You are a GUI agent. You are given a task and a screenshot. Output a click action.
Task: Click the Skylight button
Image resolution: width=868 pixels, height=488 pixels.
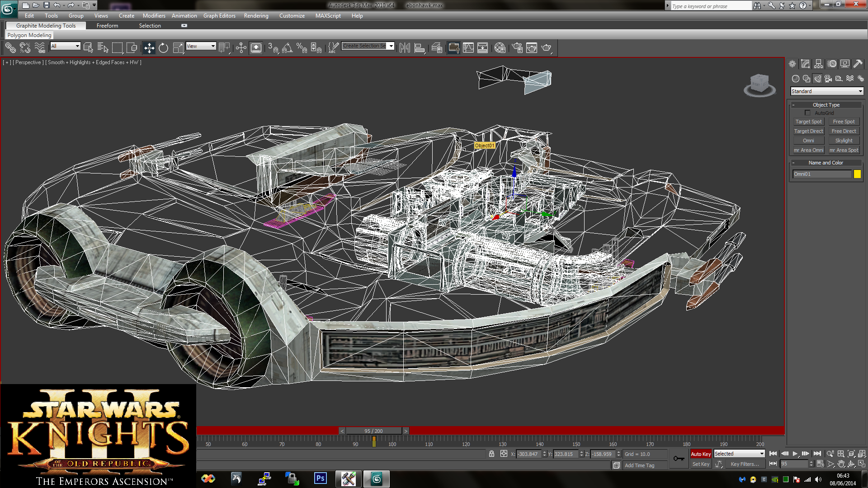[844, 141]
